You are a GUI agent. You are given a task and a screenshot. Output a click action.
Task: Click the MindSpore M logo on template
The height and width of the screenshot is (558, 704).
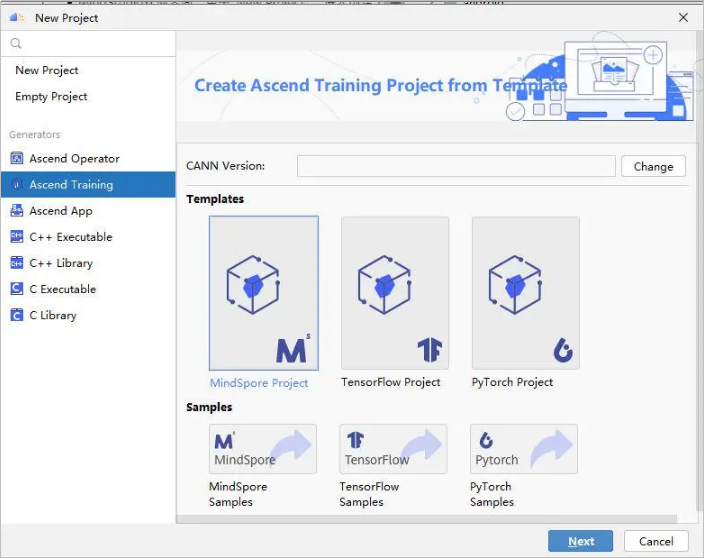point(293,349)
